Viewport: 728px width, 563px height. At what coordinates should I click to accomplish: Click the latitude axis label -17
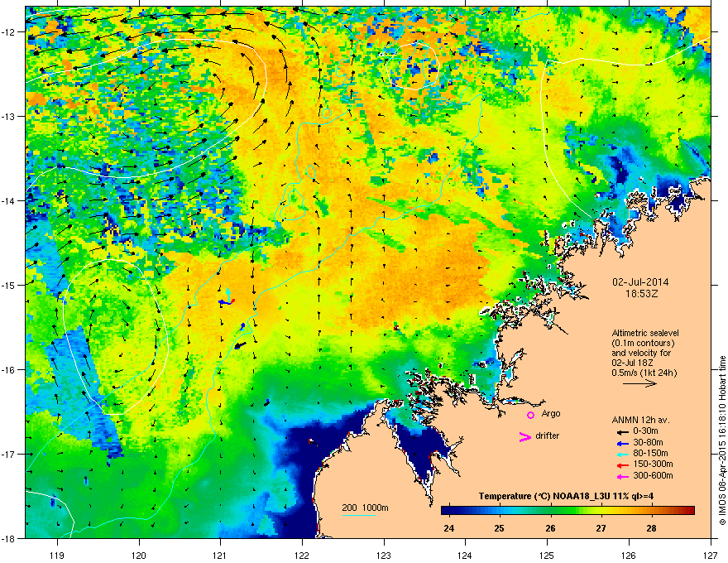pyautogui.click(x=9, y=454)
